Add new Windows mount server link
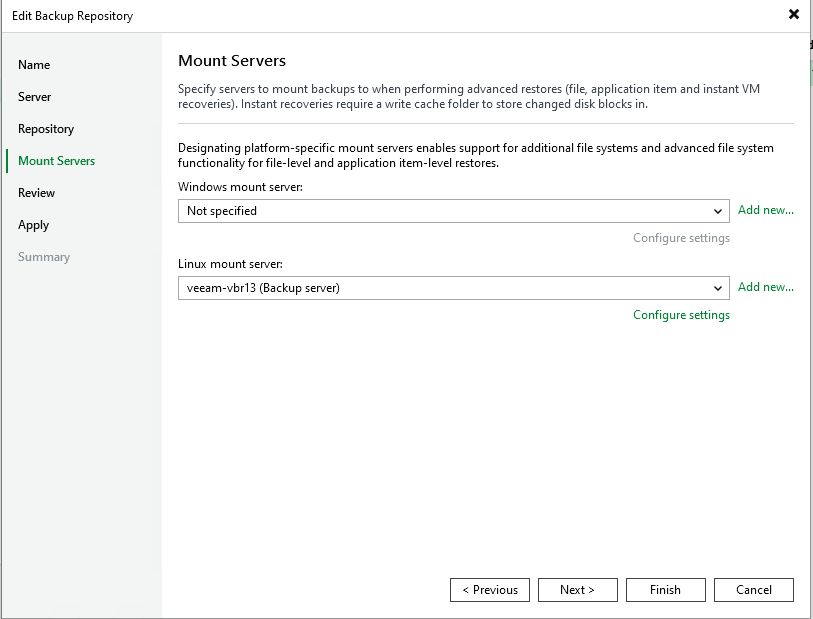 click(x=766, y=210)
